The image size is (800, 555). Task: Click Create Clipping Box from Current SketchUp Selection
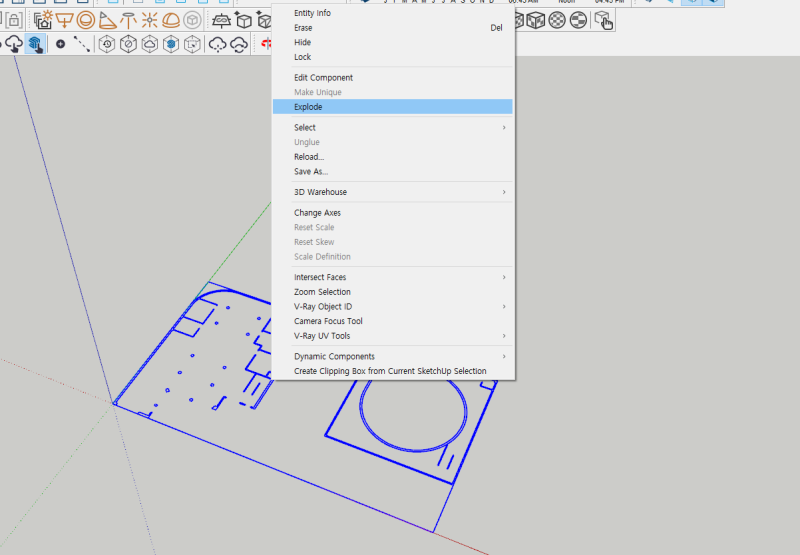(392, 371)
